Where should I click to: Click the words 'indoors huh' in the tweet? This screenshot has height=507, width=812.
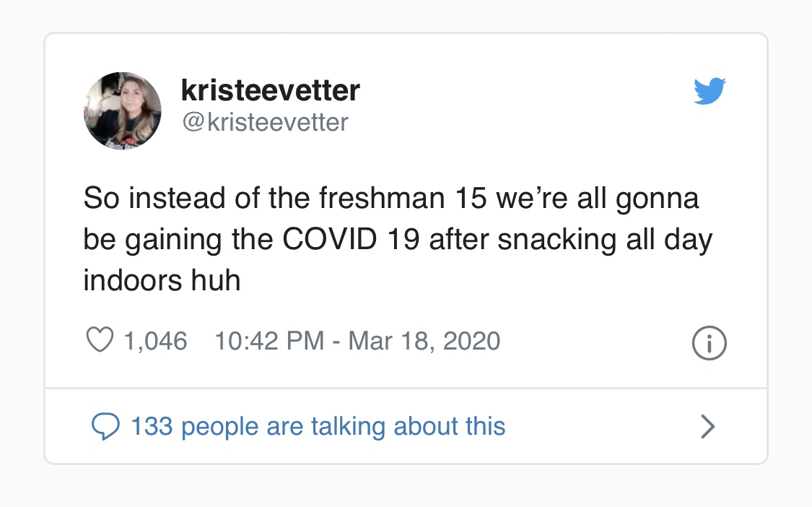pyautogui.click(x=162, y=280)
